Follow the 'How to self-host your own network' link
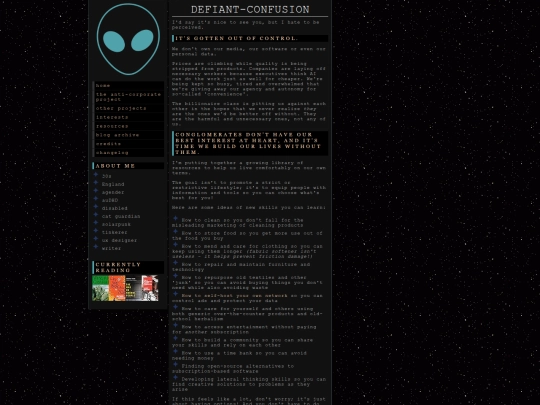 click(x=235, y=295)
